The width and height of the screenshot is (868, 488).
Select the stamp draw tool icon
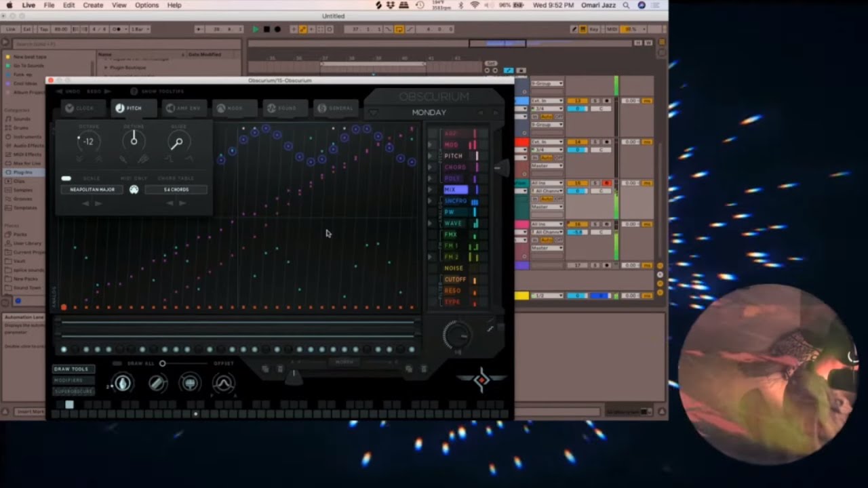[x=190, y=384]
